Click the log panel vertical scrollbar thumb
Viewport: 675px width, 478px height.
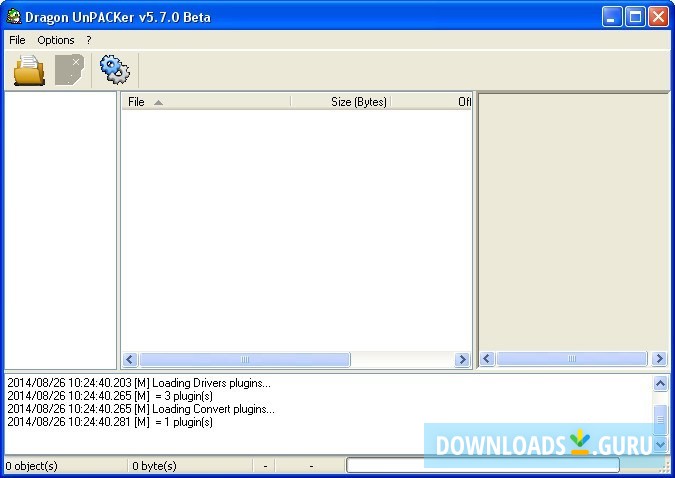tap(661, 420)
